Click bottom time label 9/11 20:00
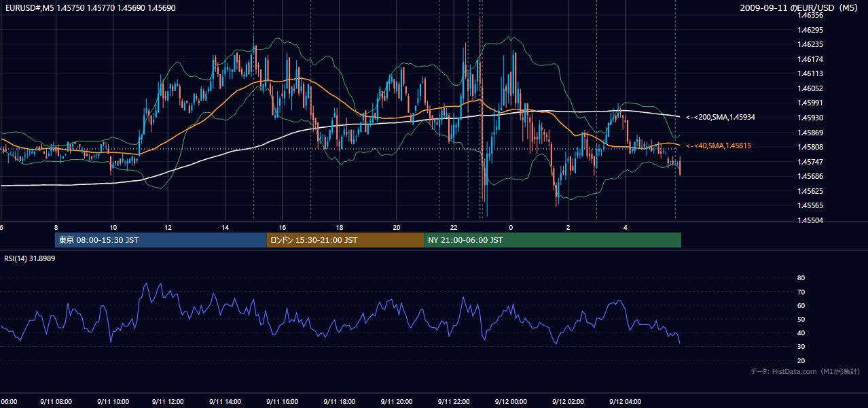The width and height of the screenshot is (868, 408). click(397, 402)
